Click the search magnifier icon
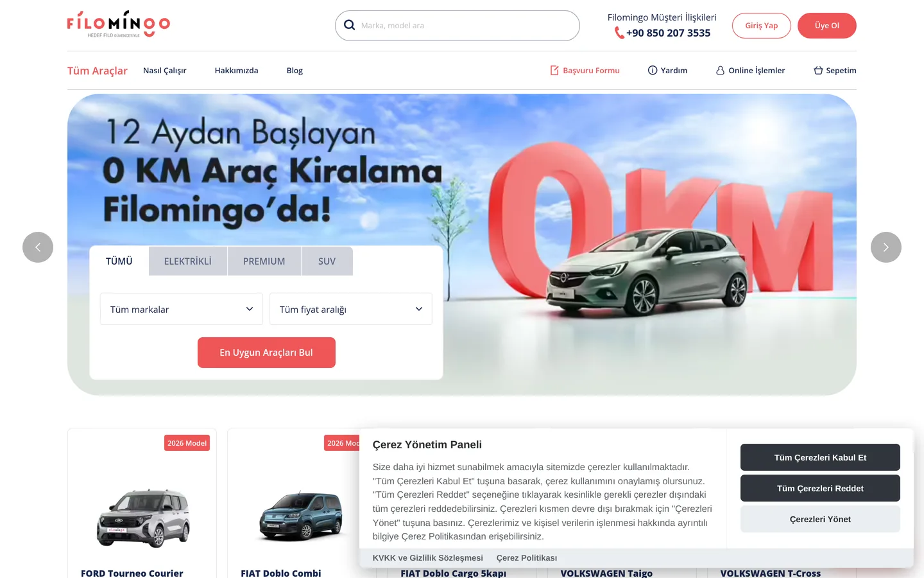This screenshot has height=578, width=924. pos(350,25)
